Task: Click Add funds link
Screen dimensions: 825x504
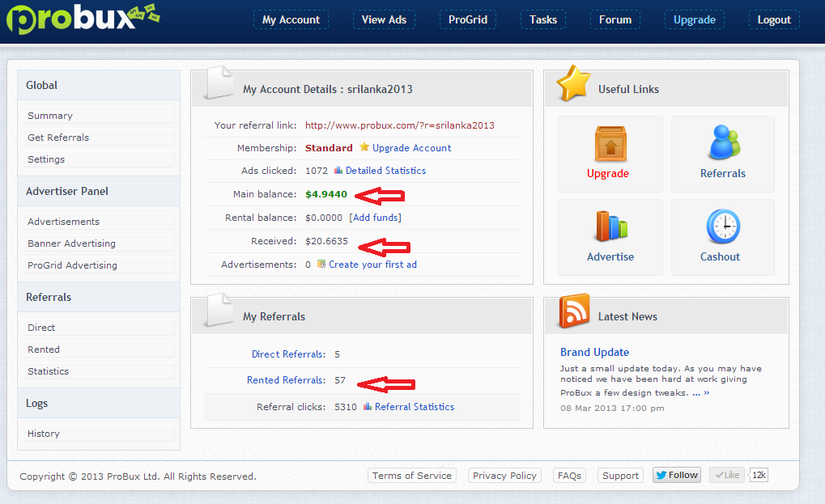Action: (375, 217)
